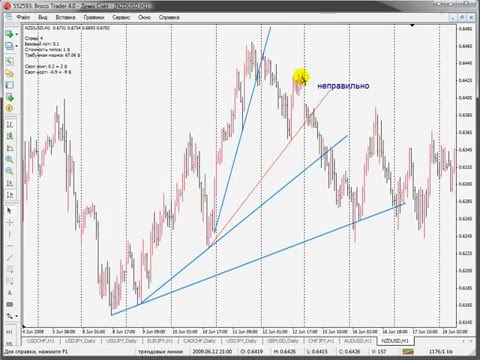Open the Navigator yellow star folder icon
The height and width of the screenshot is (360, 480).
coord(10,74)
